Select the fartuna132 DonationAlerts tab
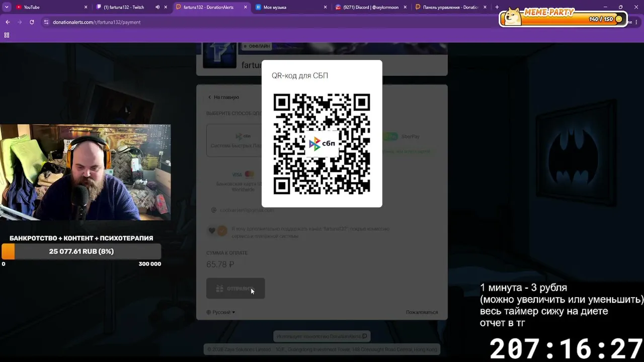The width and height of the screenshot is (644, 362). [211, 7]
